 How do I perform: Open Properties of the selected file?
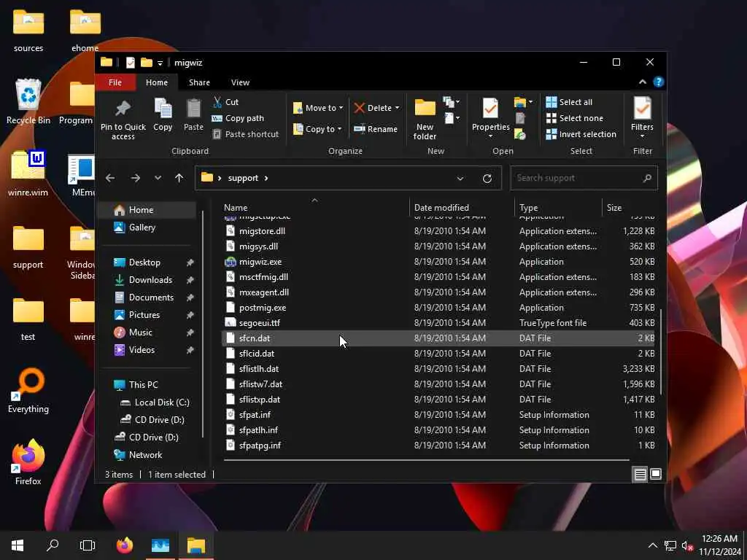491,118
